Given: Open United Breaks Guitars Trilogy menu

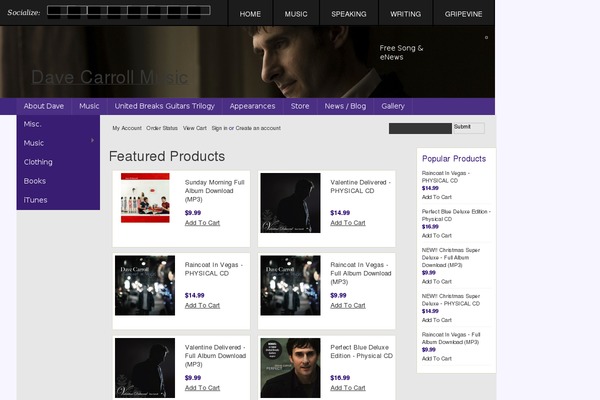Looking at the screenshot, I should (165, 106).
